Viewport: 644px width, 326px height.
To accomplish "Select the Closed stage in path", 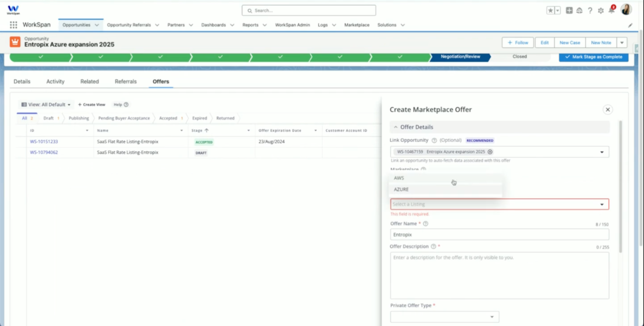I will [520, 57].
